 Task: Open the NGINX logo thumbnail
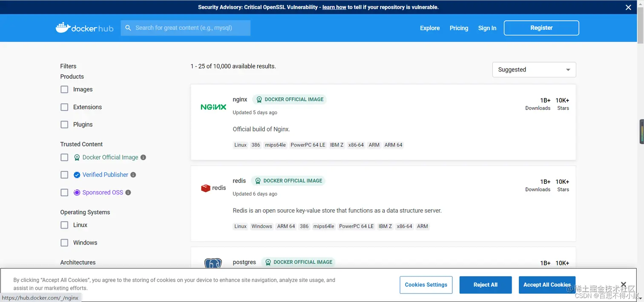point(213,107)
